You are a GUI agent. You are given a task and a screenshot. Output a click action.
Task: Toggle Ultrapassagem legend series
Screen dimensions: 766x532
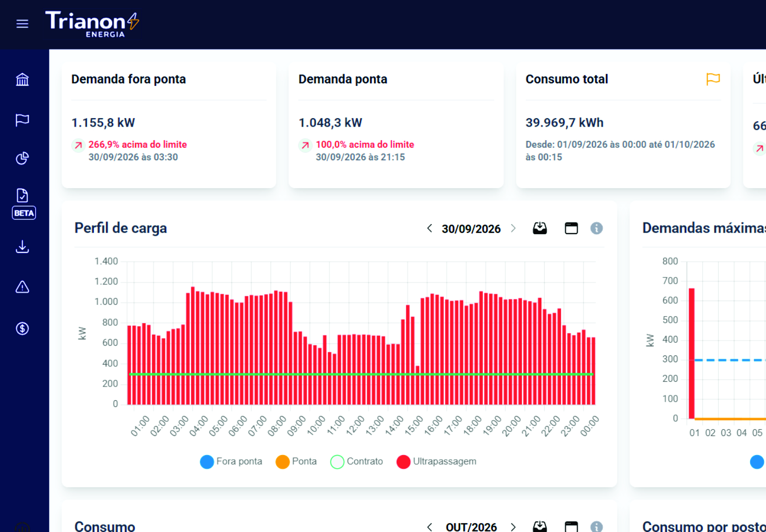tap(437, 461)
